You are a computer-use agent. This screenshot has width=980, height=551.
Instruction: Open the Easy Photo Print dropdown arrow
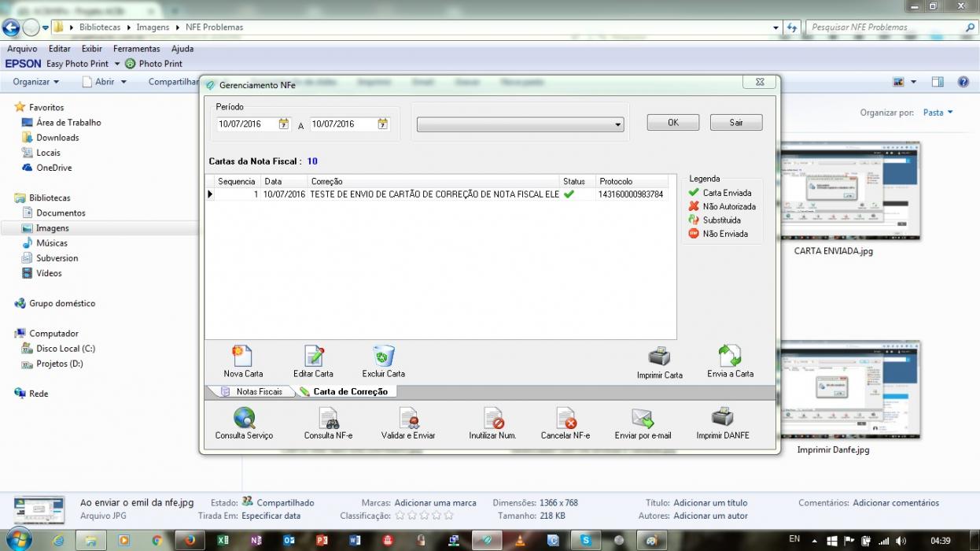(x=117, y=64)
